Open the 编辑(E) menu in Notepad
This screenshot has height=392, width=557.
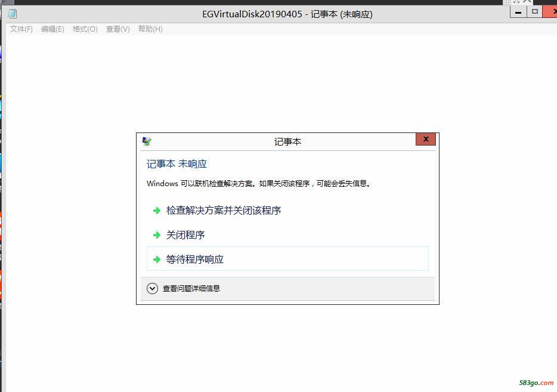[x=52, y=29]
